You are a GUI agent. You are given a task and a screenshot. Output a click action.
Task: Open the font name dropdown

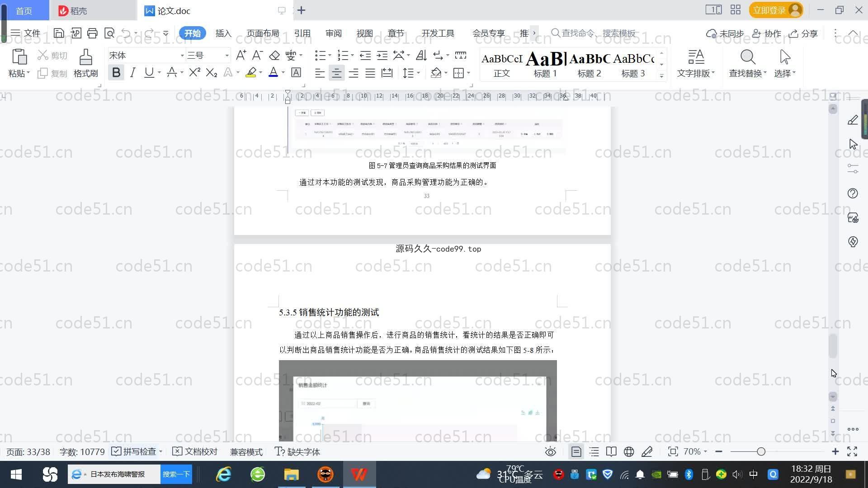pyautogui.click(x=182, y=56)
